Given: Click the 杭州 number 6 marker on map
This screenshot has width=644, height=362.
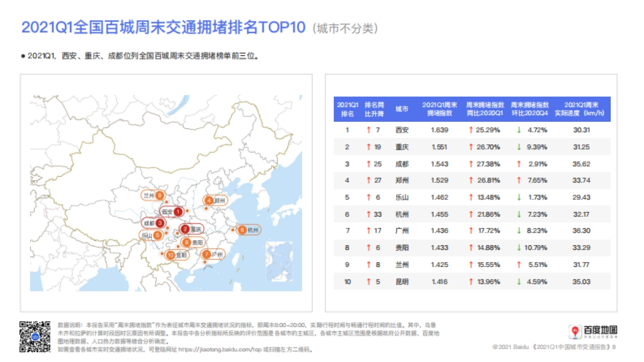Looking at the screenshot, I should click(x=243, y=230).
